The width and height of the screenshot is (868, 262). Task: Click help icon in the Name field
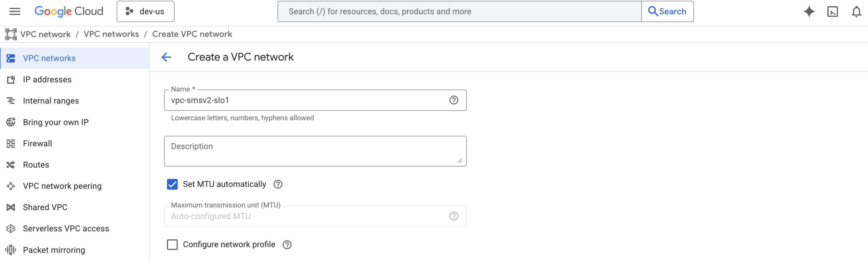tap(454, 100)
